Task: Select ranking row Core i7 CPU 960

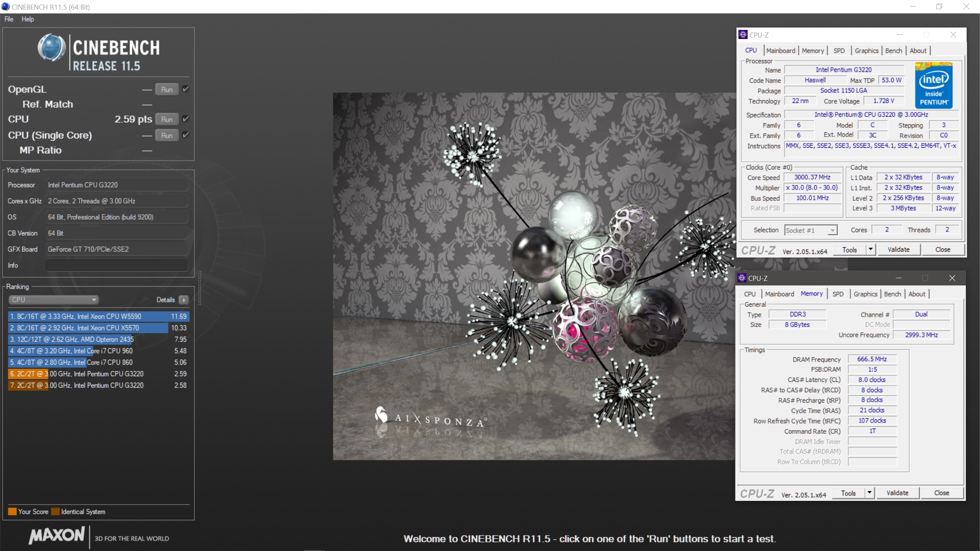Action: click(98, 351)
